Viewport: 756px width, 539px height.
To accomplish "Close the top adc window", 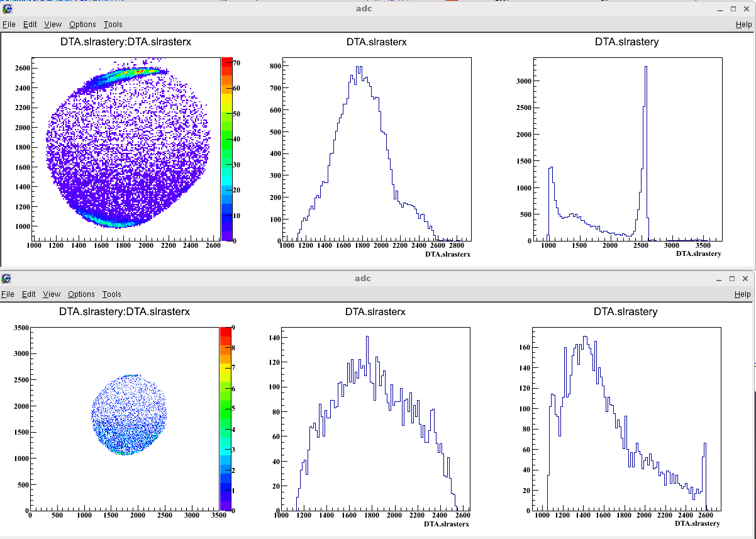I will pos(746,9).
